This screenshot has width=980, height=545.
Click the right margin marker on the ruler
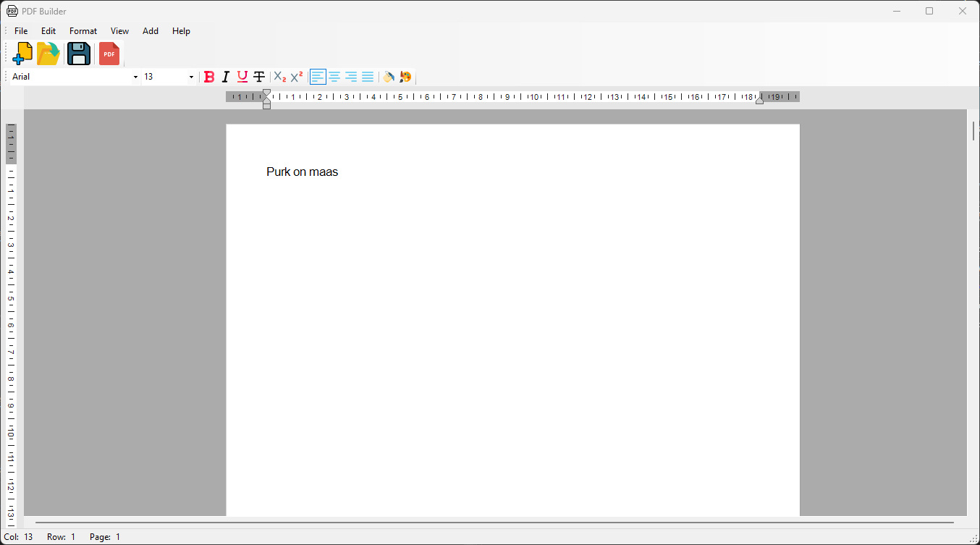click(759, 101)
